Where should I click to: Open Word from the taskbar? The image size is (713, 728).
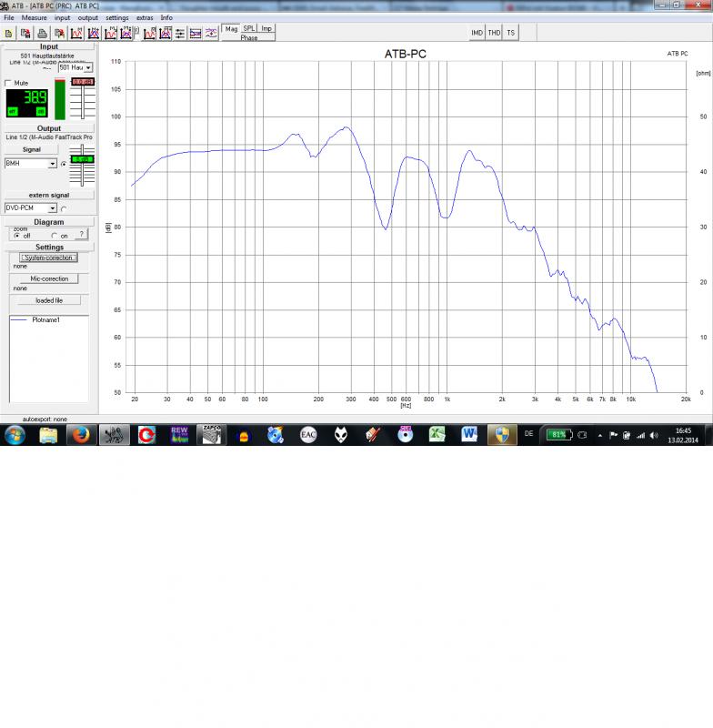(x=469, y=435)
